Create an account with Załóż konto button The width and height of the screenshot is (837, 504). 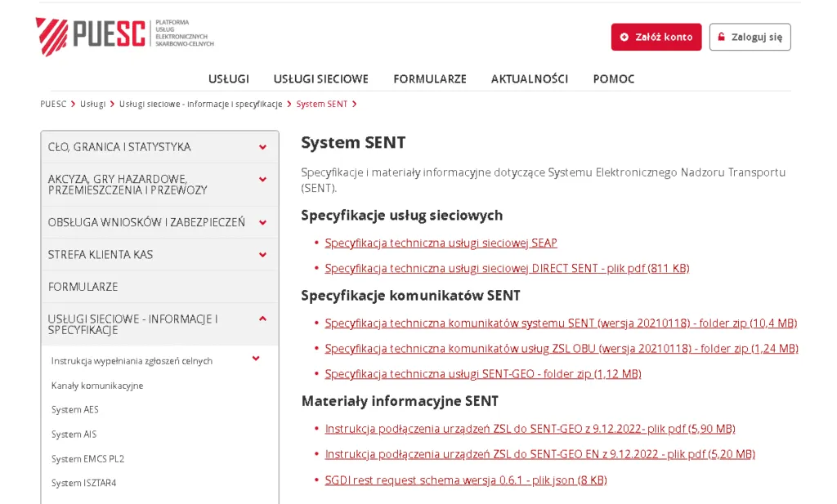(656, 37)
